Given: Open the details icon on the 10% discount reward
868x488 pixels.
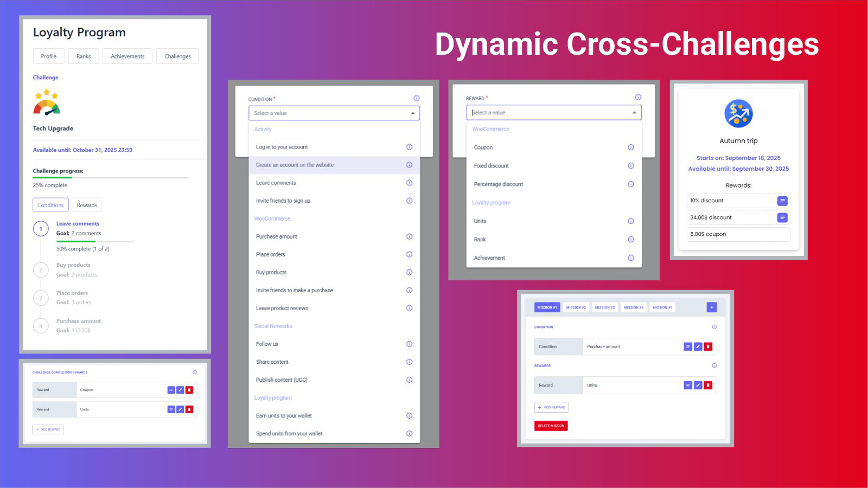Looking at the screenshot, I should click(782, 201).
